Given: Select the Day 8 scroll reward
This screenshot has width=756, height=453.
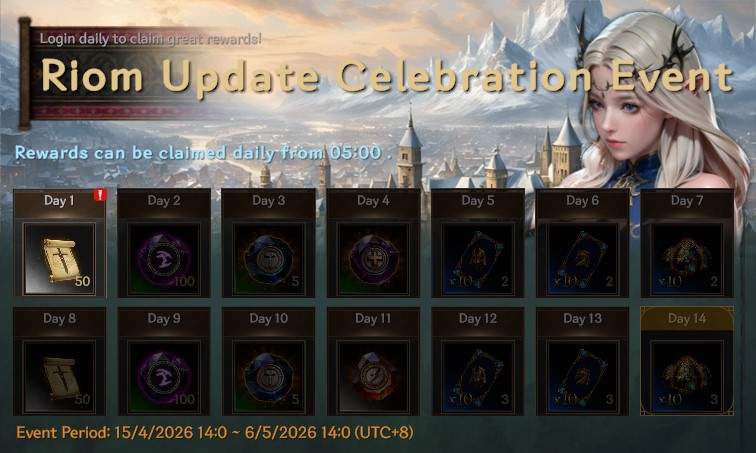Looking at the screenshot, I should [59, 377].
